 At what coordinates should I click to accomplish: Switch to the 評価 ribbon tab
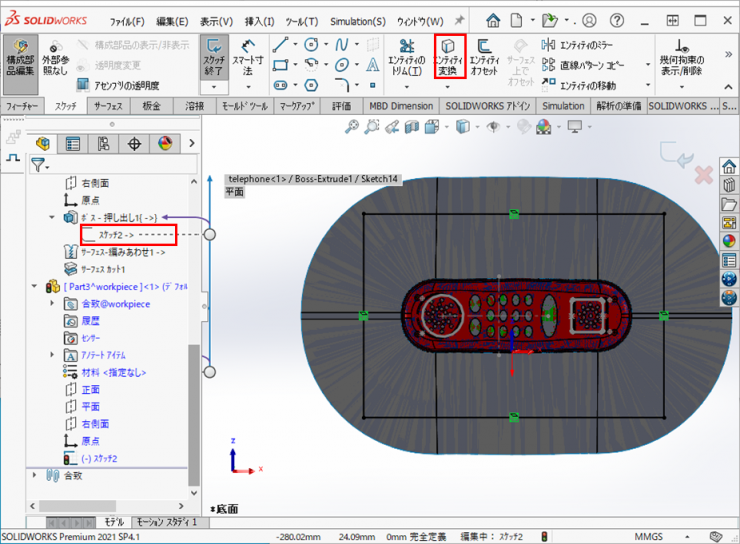click(341, 106)
